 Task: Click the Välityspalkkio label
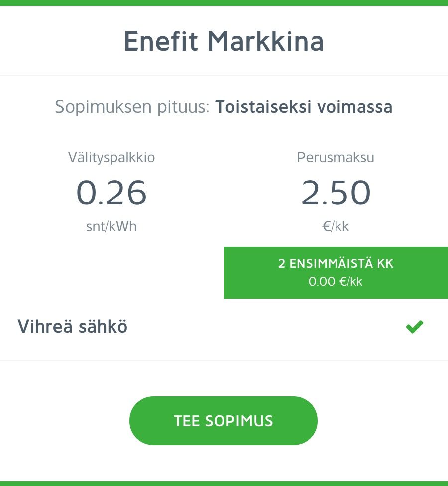pos(112,158)
